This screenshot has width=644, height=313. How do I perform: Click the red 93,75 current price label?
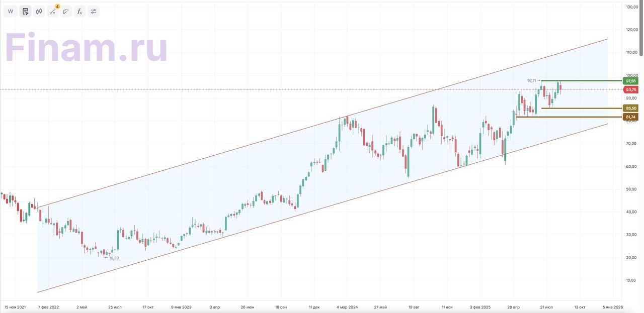click(x=630, y=89)
